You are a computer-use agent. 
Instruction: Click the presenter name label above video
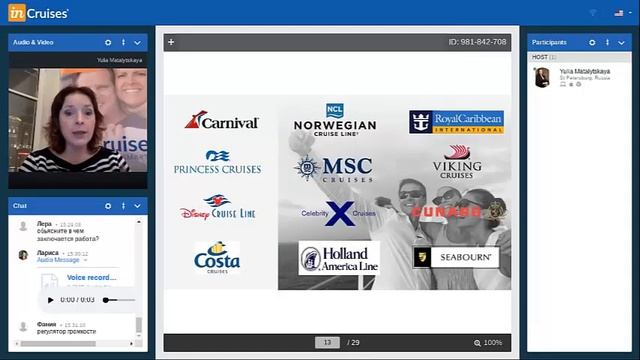[120, 60]
